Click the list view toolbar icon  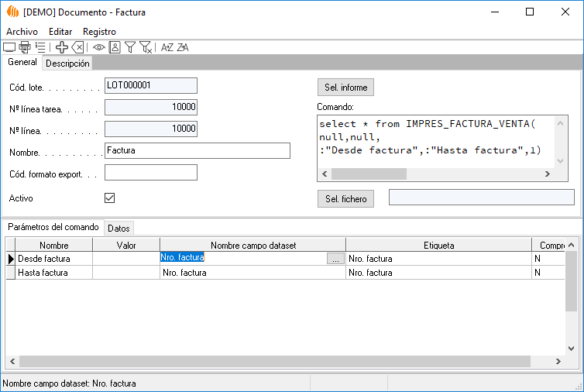(x=40, y=47)
